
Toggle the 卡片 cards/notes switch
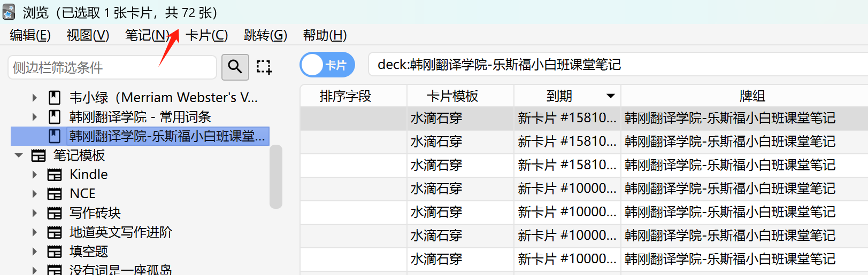(327, 65)
